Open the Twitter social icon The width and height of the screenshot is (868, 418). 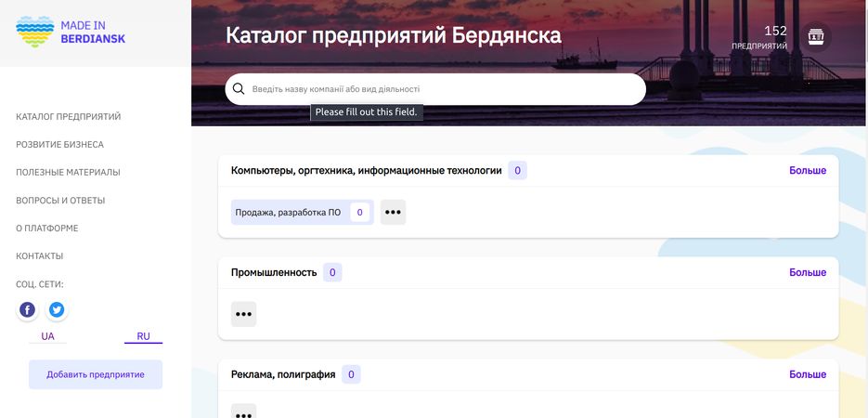57,309
